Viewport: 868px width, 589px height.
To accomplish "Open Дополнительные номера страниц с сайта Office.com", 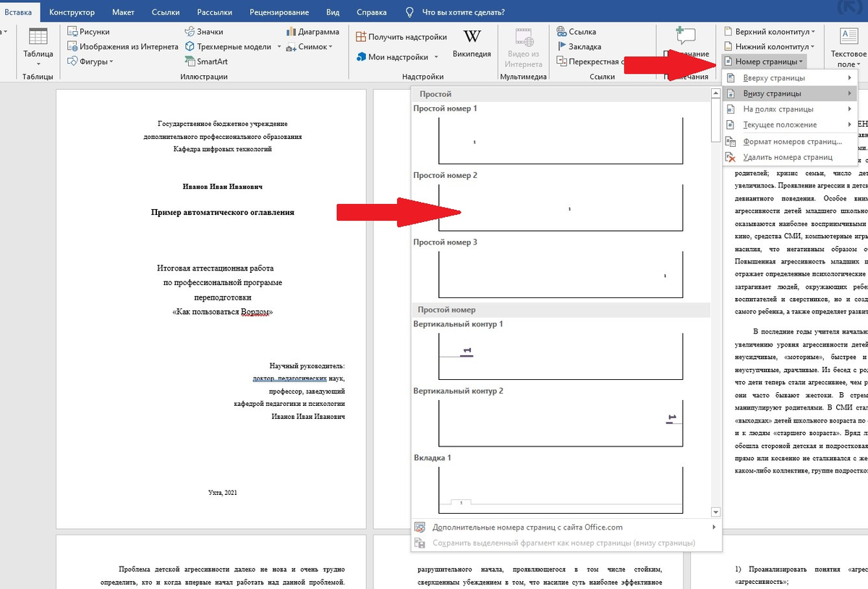I will click(x=566, y=527).
